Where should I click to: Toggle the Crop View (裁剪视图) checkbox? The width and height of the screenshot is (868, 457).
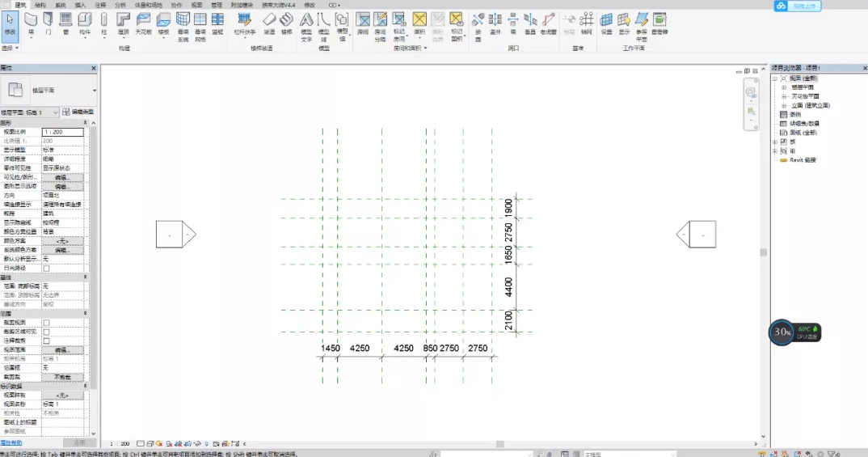point(47,323)
